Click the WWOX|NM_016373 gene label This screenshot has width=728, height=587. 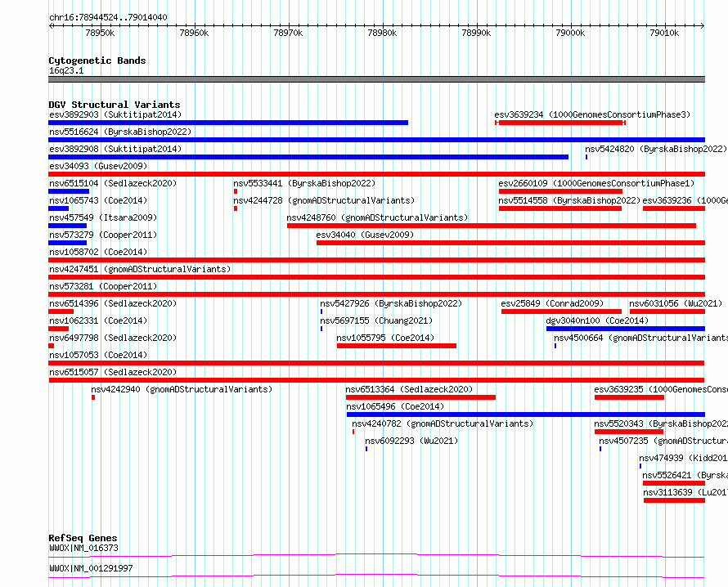click(83, 548)
